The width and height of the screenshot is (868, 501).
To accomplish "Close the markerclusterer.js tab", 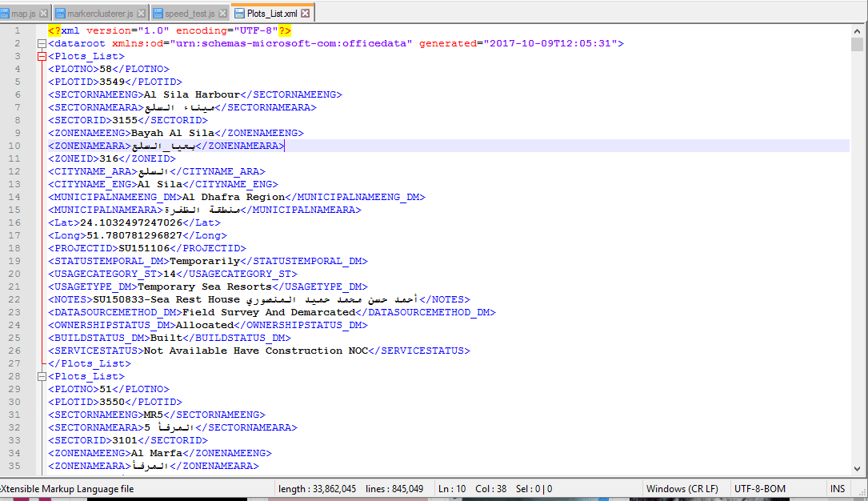I will (x=142, y=14).
